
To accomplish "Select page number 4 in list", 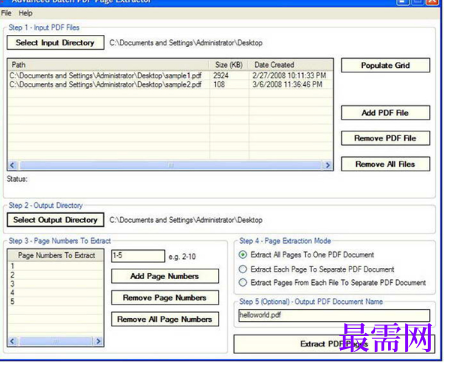I will coord(56,293).
